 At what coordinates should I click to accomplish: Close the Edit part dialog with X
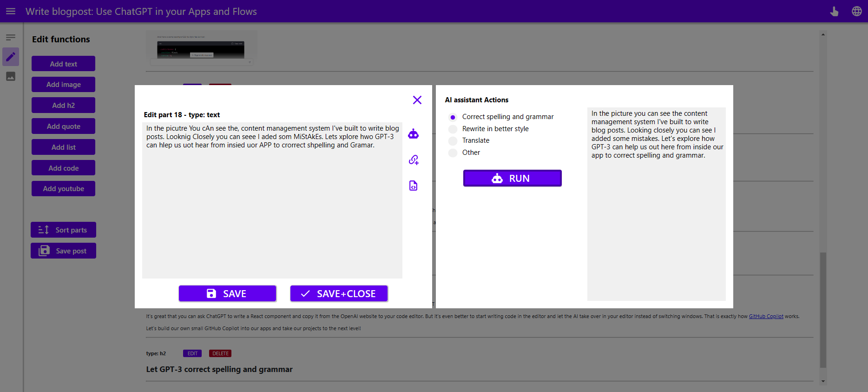(417, 100)
